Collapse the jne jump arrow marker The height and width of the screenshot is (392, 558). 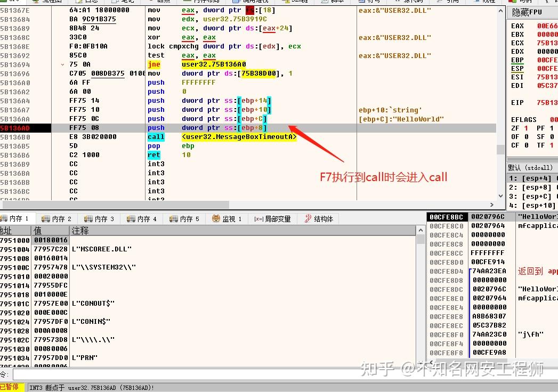click(63, 65)
